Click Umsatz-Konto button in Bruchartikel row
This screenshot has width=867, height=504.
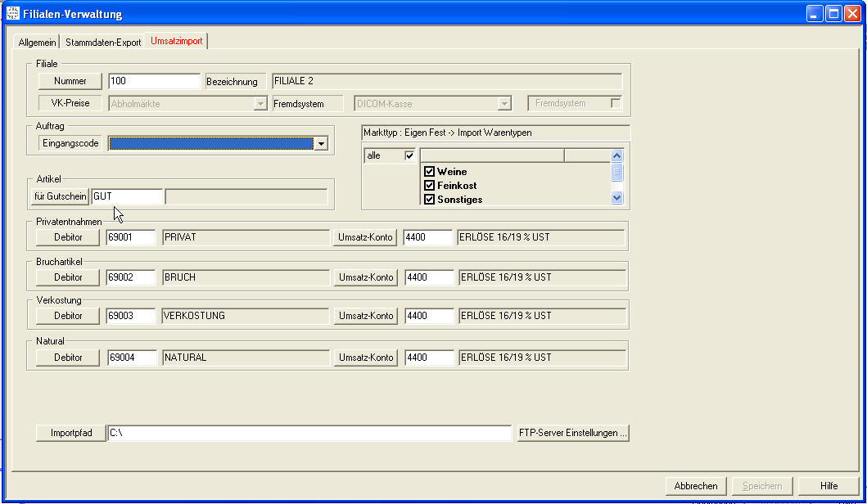pos(365,277)
